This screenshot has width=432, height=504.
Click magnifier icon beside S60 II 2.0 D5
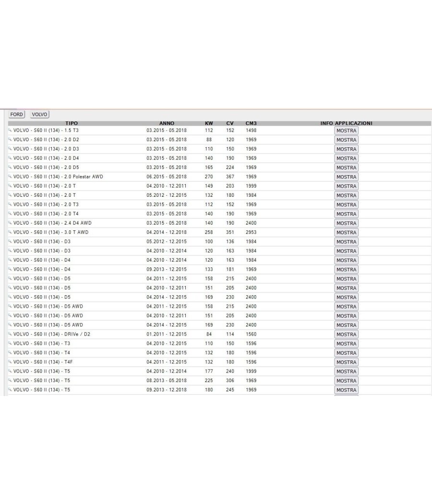click(x=10, y=167)
